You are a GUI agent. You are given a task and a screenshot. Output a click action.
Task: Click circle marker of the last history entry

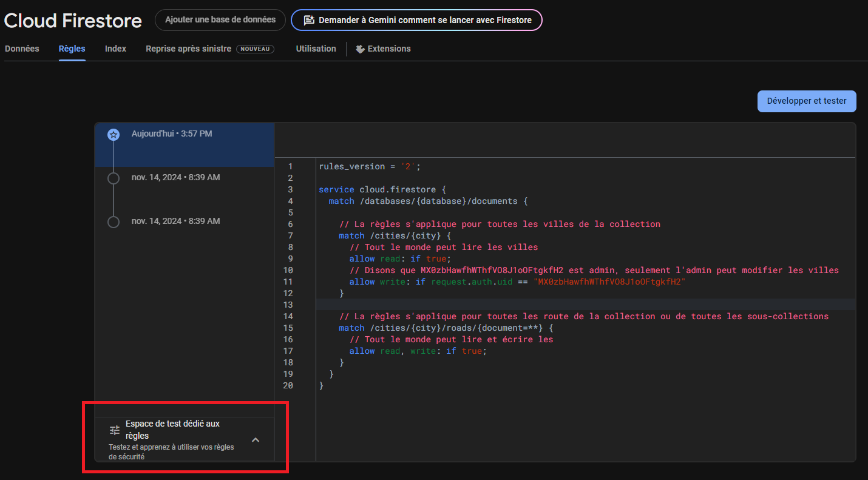point(113,222)
